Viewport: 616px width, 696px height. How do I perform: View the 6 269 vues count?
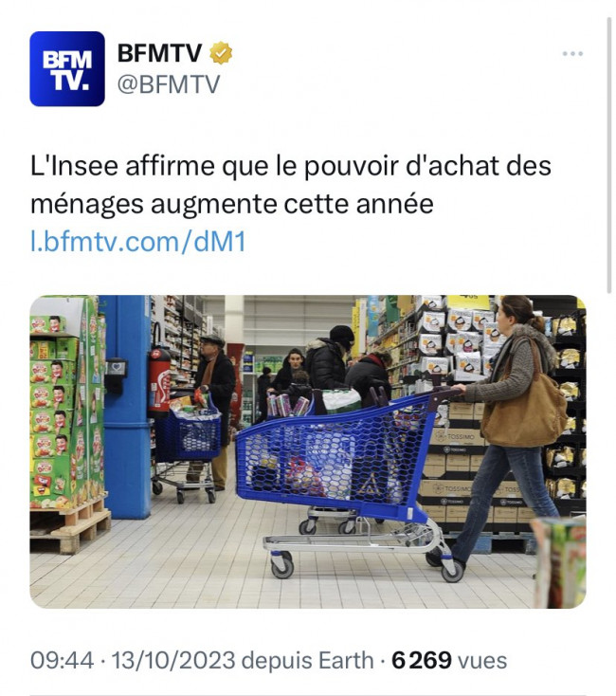(x=449, y=660)
